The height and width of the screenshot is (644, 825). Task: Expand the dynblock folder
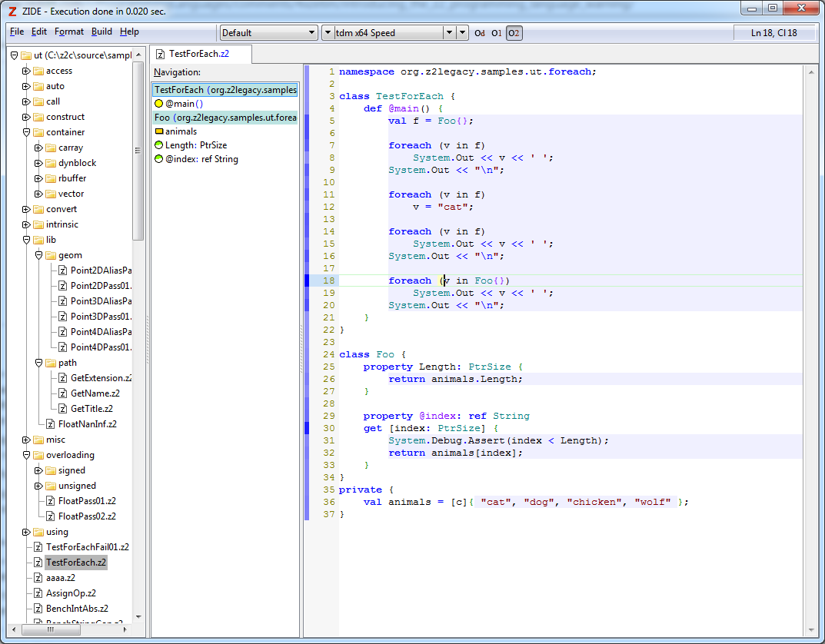[38, 163]
